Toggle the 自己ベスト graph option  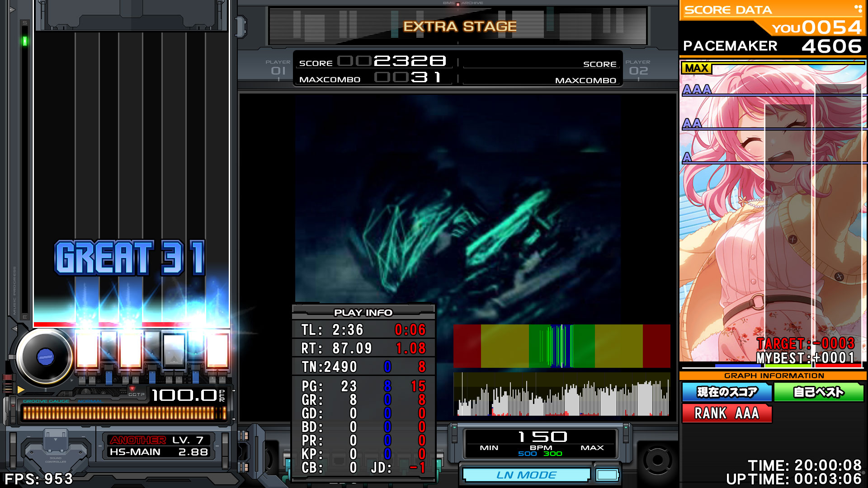point(819,392)
